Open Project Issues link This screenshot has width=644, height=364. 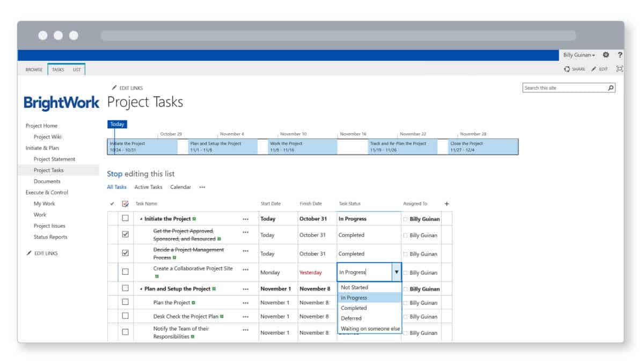[49, 226]
